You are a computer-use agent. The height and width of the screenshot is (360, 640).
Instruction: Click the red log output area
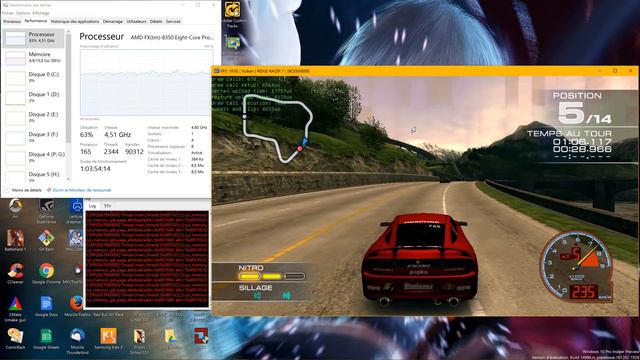point(147,259)
